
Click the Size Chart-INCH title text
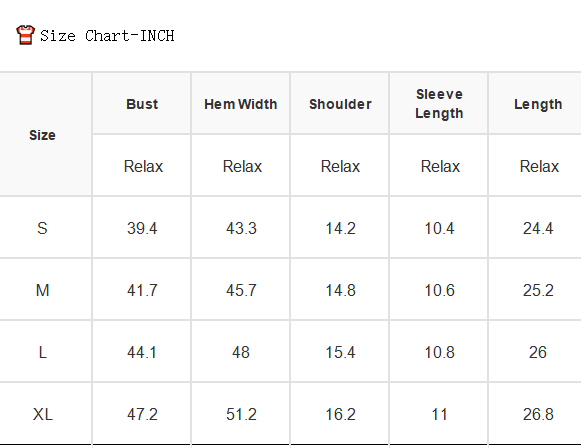point(107,36)
